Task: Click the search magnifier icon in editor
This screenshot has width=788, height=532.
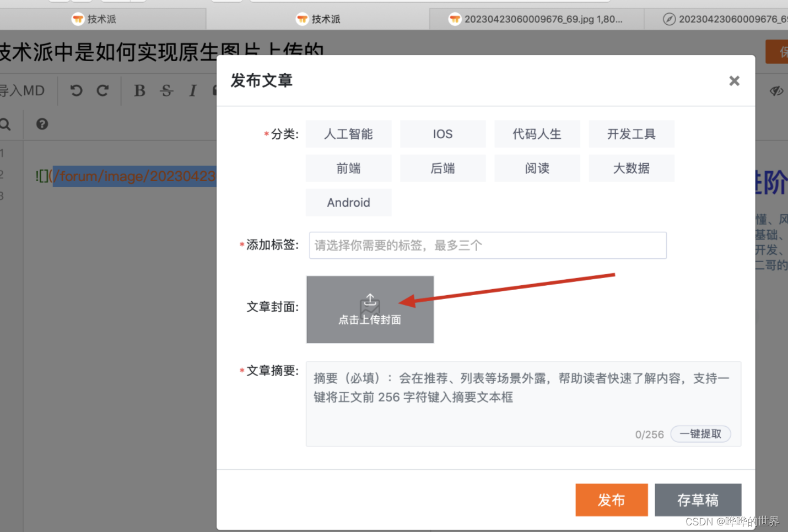Action: (x=6, y=124)
